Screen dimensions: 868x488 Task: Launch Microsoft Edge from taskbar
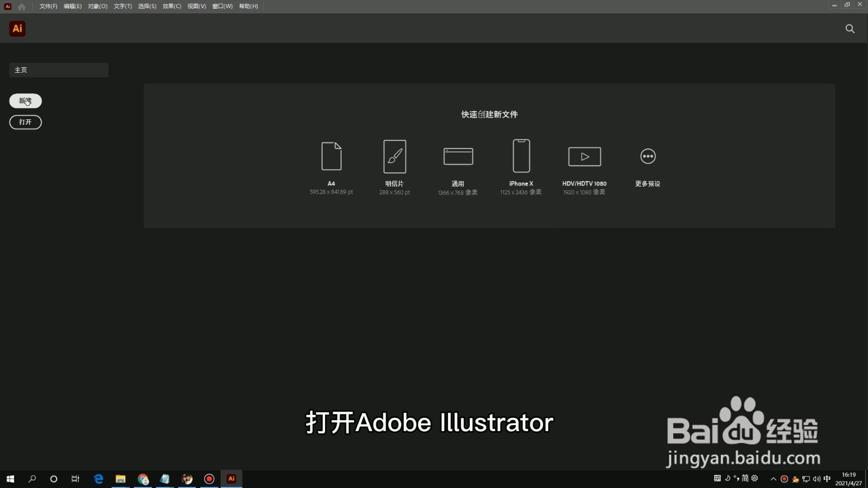(x=98, y=479)
